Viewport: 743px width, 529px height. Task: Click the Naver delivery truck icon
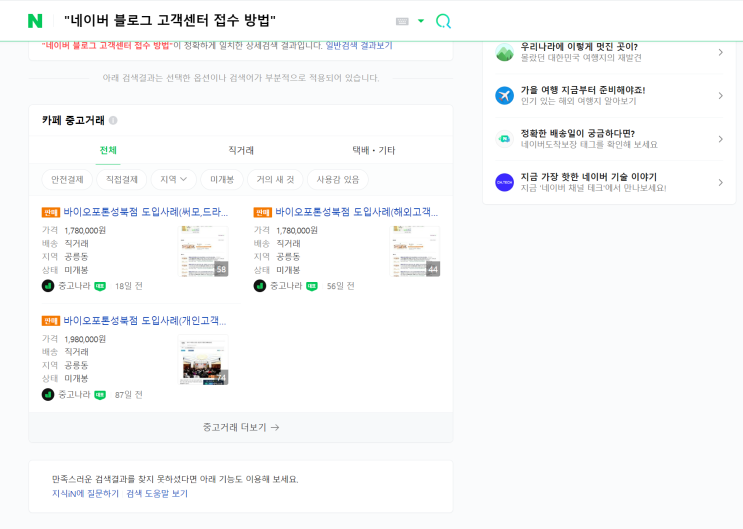tap(505, 139)
